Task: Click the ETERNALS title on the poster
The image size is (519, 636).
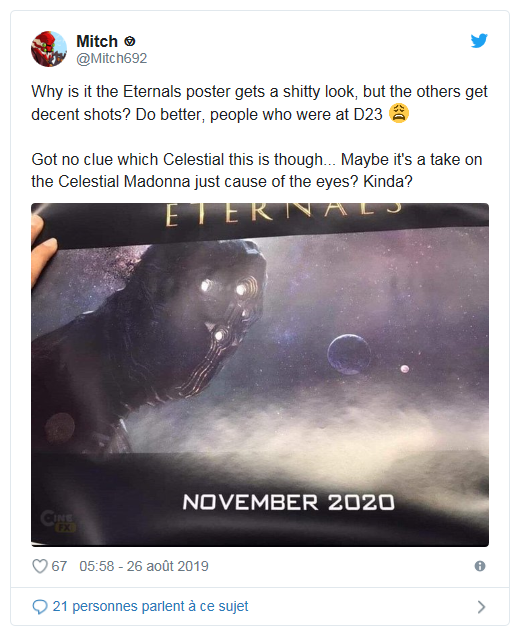Action: [x=284, y=213]
